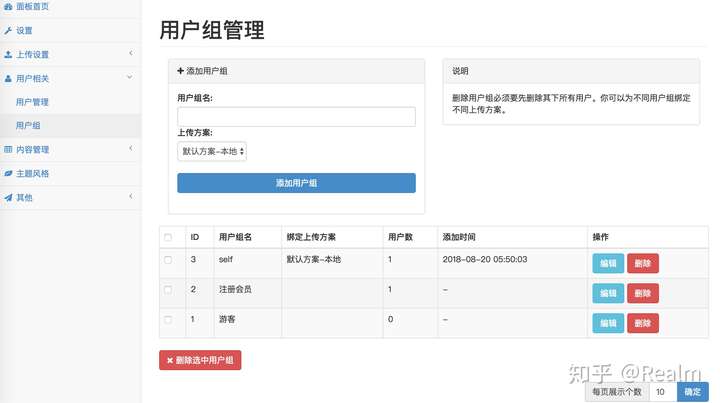Collapse the 用户相关 sidebar chevron
This screenshot has width=720, height=403.
click(x=130, y=77)
